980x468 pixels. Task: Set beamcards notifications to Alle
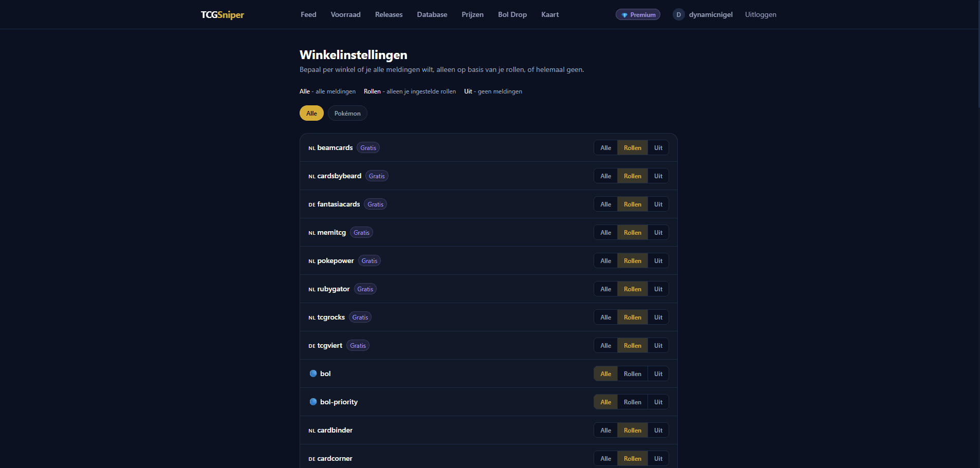point(605,148)
